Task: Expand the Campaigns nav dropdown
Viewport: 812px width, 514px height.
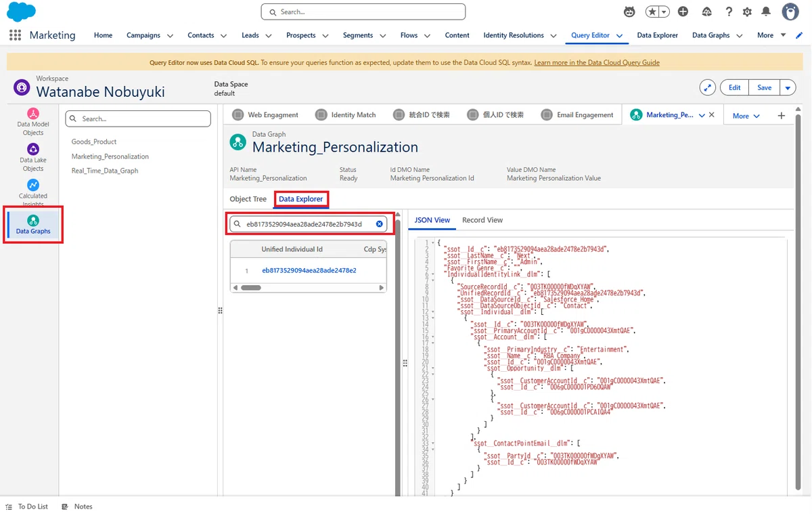Action: pos(170,36)
